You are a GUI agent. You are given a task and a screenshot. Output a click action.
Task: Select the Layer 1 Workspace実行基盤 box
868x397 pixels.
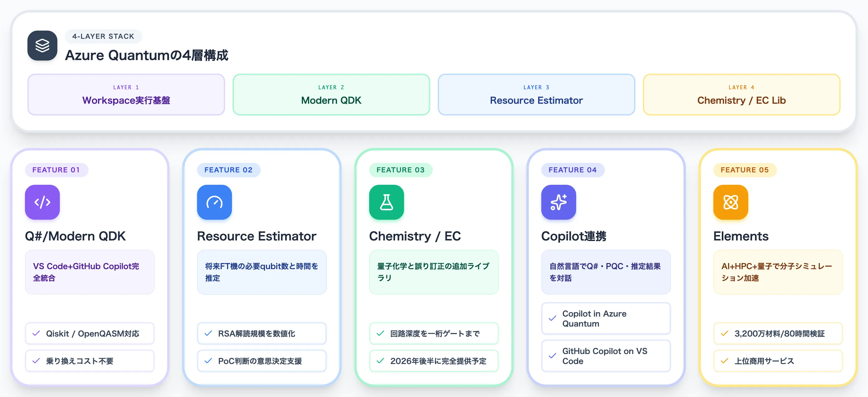pos(126,95)
